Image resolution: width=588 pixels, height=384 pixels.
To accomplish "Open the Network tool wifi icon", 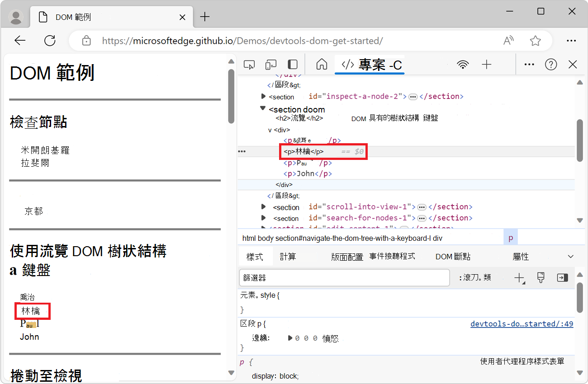I will (463, 65).
